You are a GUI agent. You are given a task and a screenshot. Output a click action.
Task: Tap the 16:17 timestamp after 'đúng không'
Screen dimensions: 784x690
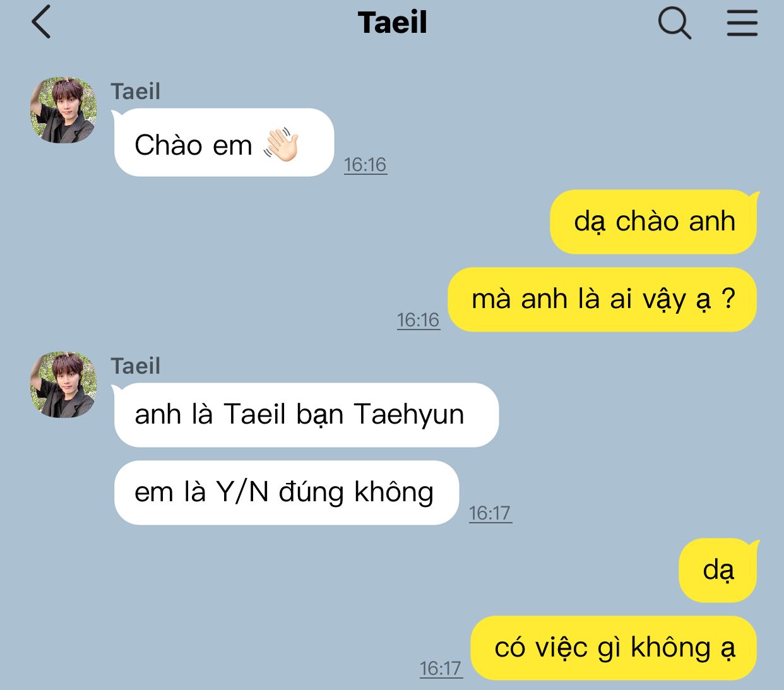[490, 513]
